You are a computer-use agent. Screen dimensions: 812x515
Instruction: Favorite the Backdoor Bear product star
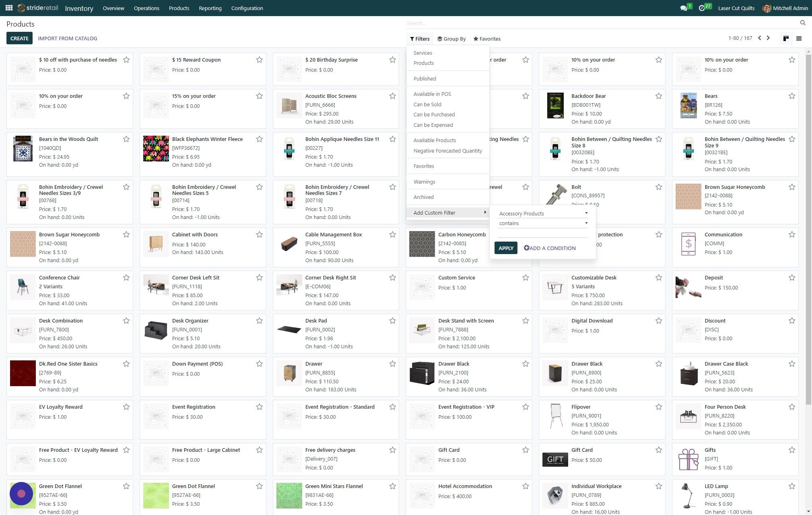(x=659, y=96)
